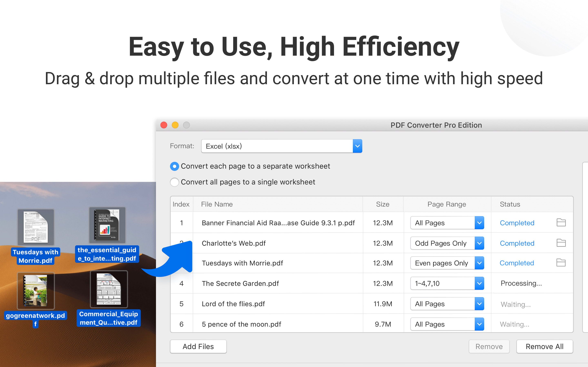Image resolution: width=588 pixels, height=367 pixels.
Task: Select Convert all pages to single worksheet
Action: click(174, 182)
